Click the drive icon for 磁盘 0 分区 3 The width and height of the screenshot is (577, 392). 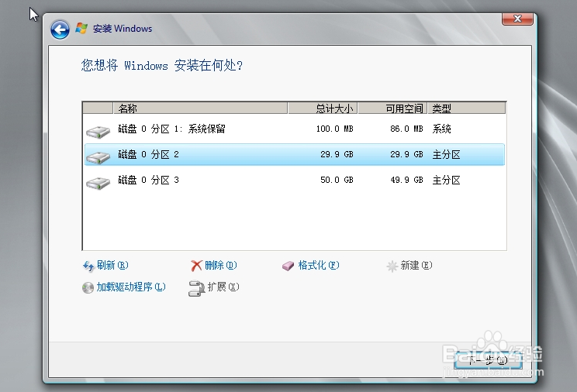pos(98,183)
